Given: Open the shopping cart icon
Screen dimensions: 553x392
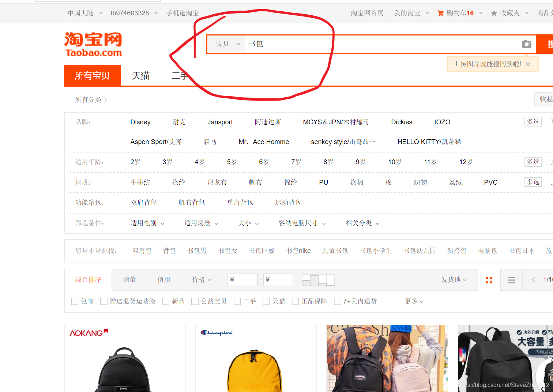Looking at the screenshot, I should (x=440, y=13).
